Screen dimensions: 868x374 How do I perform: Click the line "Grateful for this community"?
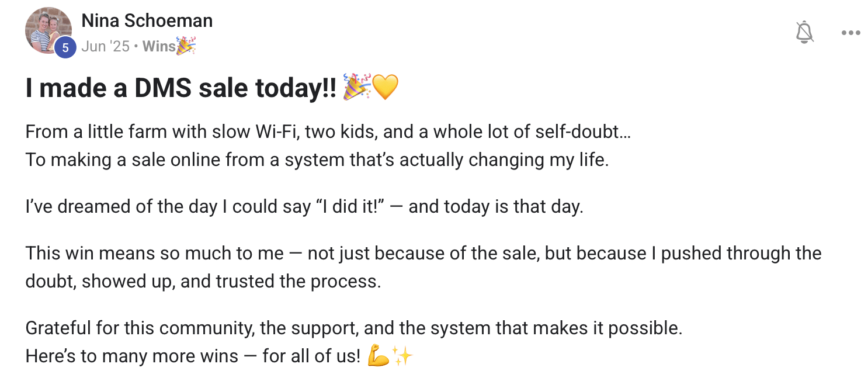point(353,328)
